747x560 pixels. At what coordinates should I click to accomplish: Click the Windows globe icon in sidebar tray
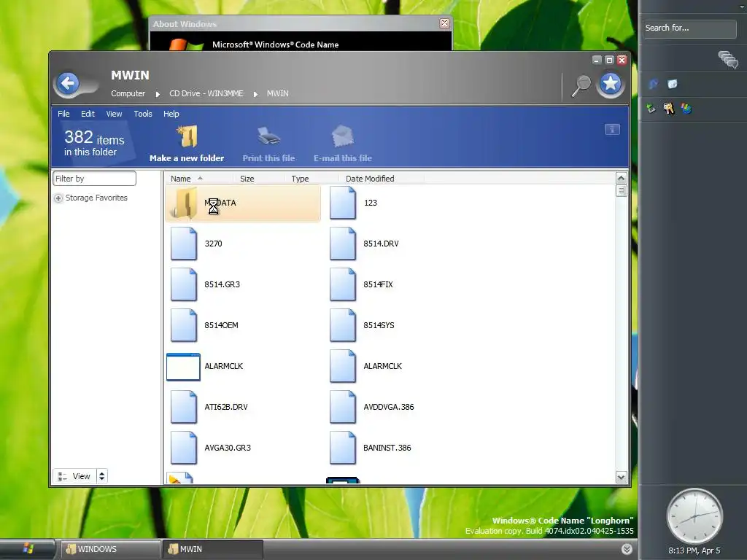tap(686, 109)
